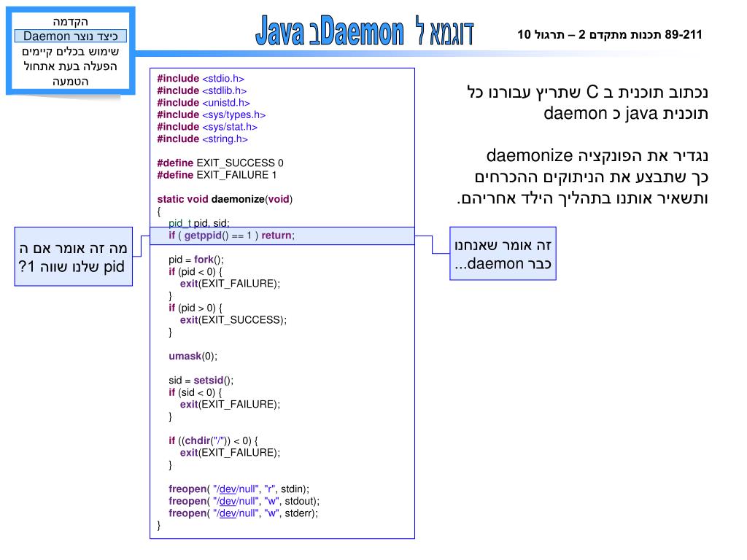The width and height of the screenshot is (747, 560).
Task: Click the 'if ((chdir("/")) < 0) {' line
Action: coord(213,440)
